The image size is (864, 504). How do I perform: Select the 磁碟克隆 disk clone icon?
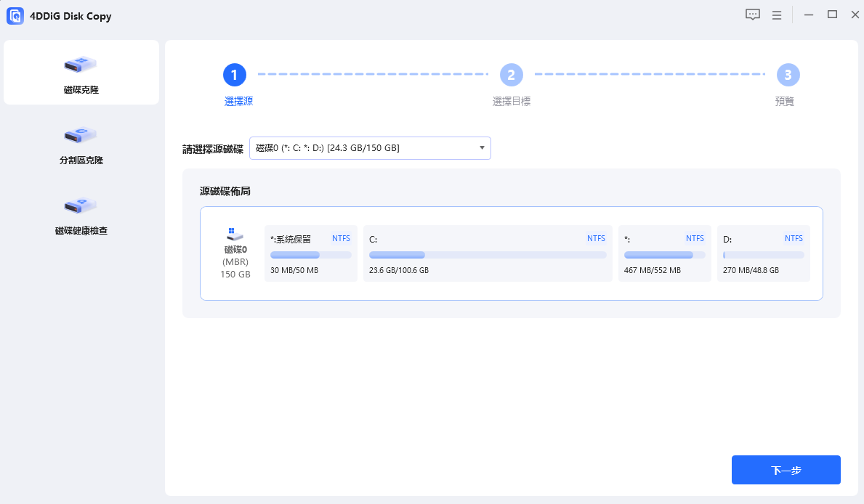81,65
